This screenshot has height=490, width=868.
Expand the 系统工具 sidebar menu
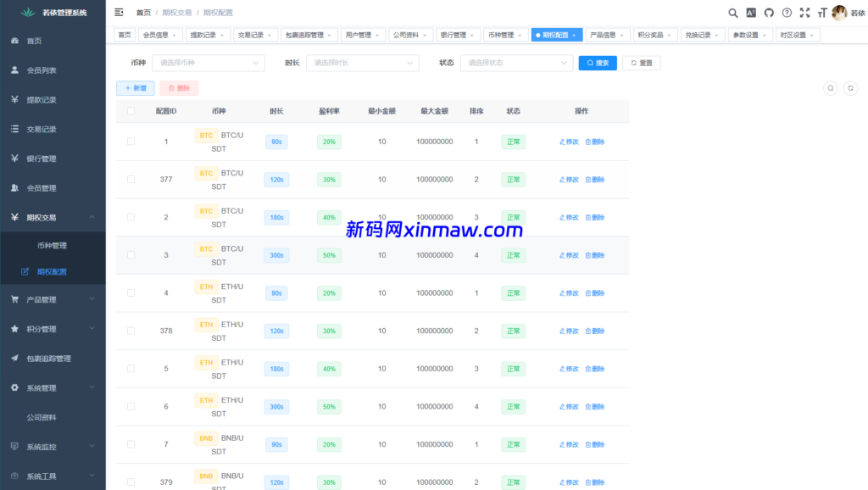53,476
